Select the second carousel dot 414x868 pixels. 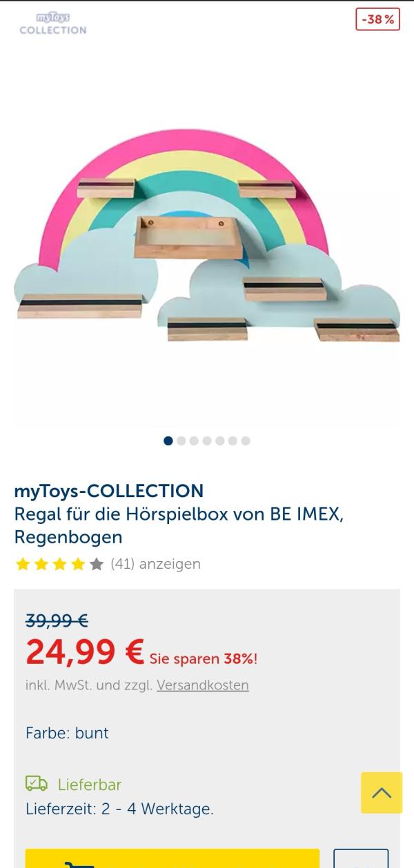point(181,441)
